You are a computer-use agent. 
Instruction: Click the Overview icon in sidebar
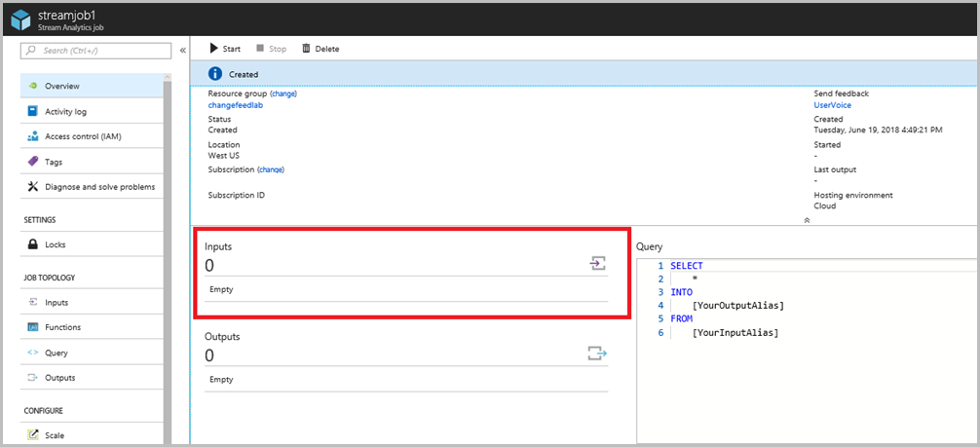(33, 86)
